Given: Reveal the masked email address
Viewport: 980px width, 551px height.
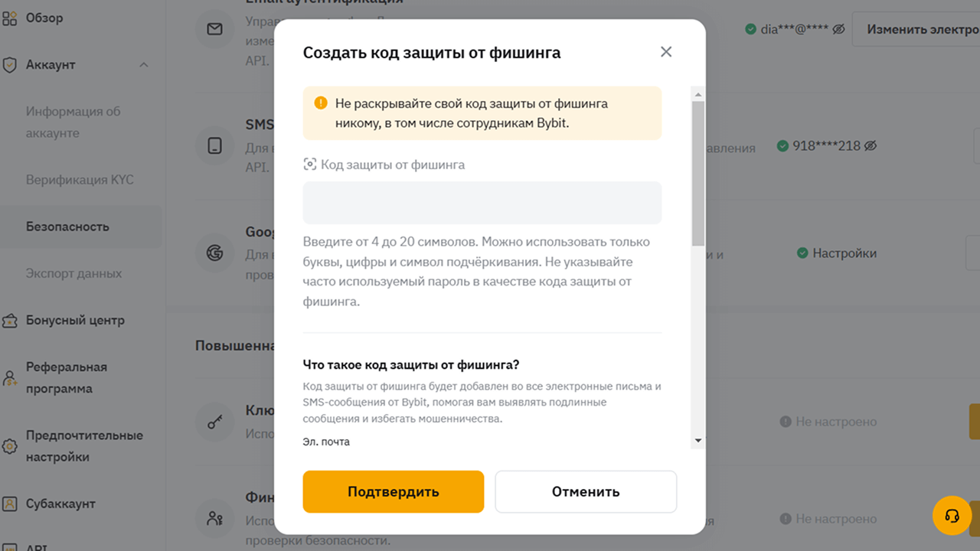Looking at the screenshot, I should pyautogui.click(x=838, y=29).
